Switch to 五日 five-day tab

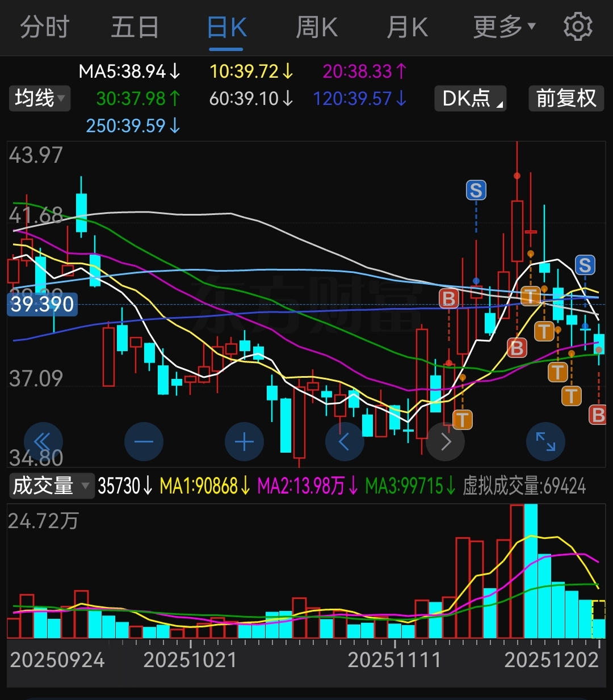pyautogui.click(x=135, y=27)
